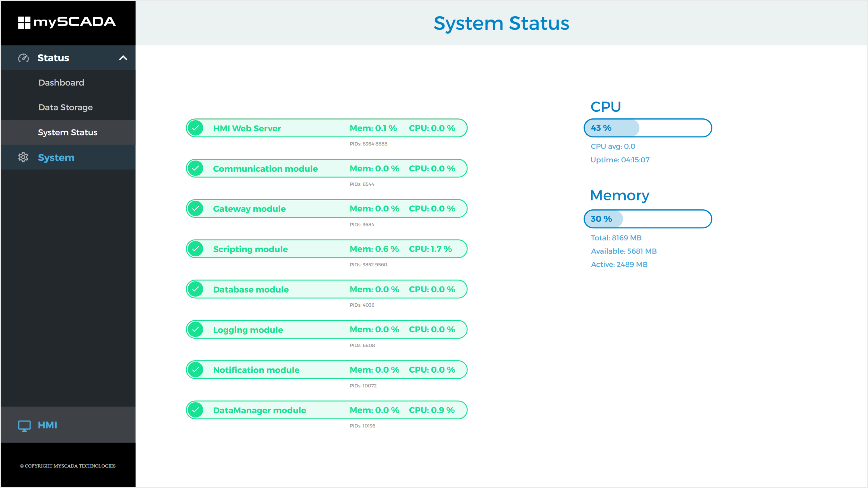
Task: Click PIDs 3852 9560 text
Action: [x=368, y=265]
